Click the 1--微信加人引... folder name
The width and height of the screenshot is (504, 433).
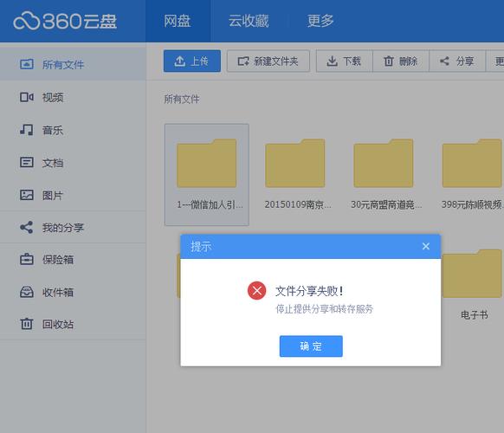210,204
